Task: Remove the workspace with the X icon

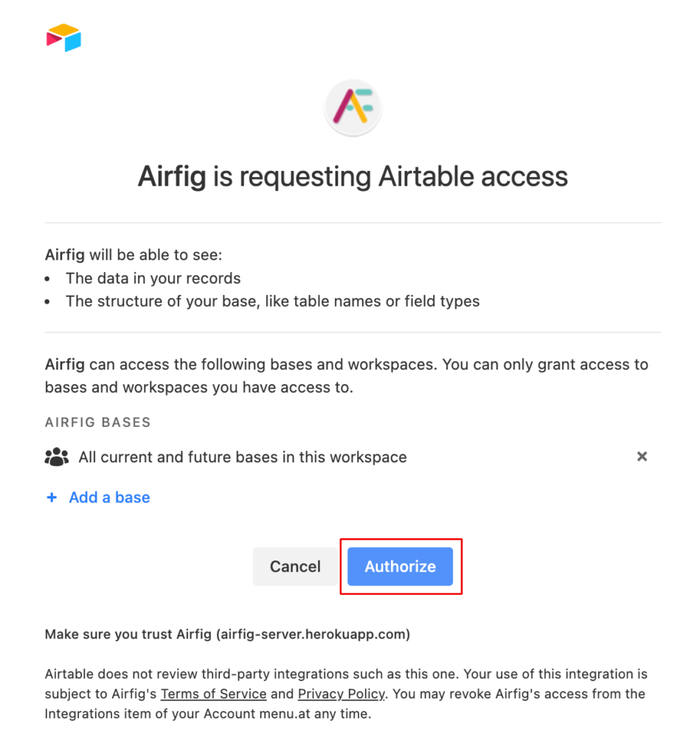Action: [642, 456]
